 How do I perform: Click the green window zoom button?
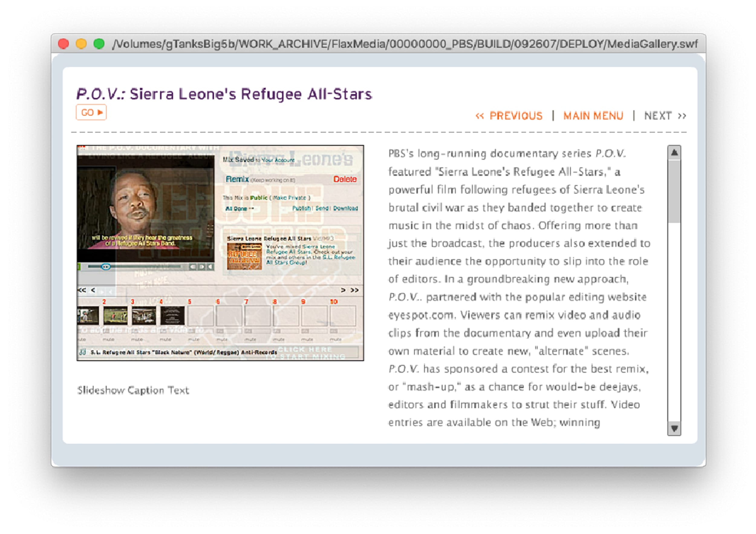click(99, 44)
